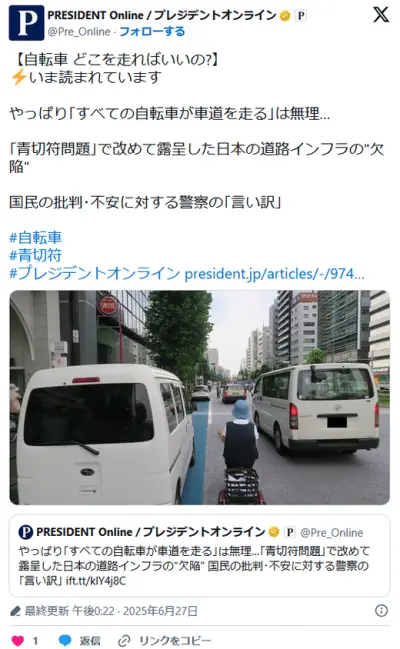Click the @Pre_Online handle in header
The image size is (400, 649).
(x=79, y=32)
